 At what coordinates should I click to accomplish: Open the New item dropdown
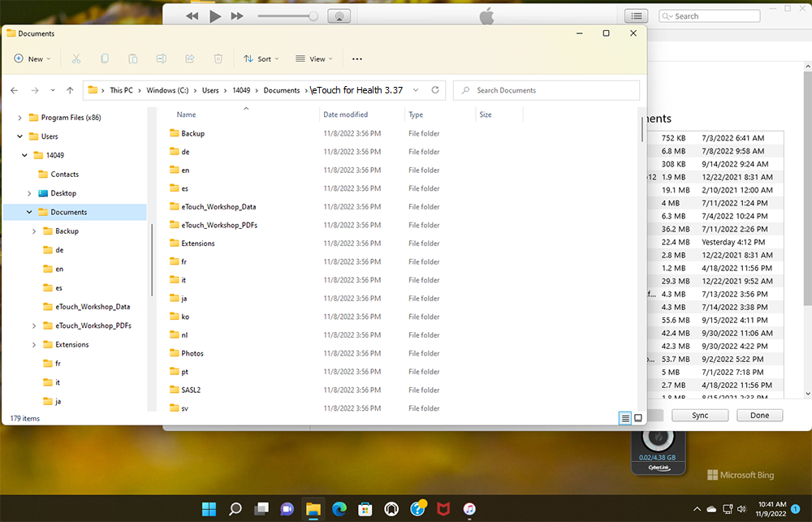click(x=32, y=59)
